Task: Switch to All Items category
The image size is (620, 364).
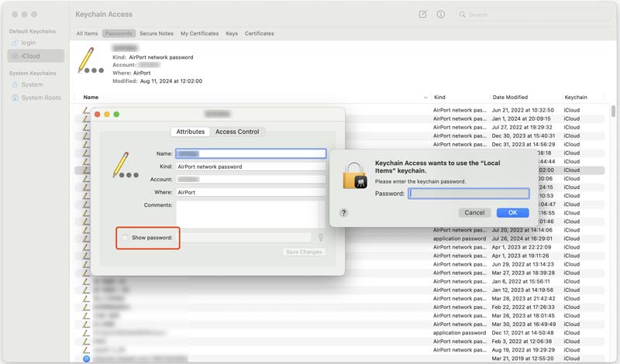Action: [87, 33]
